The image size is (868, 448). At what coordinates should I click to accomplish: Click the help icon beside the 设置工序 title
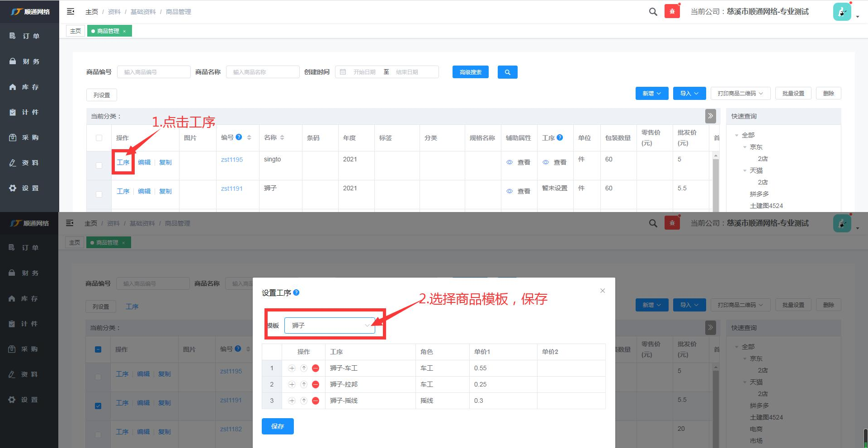click(x=296, y=292)
